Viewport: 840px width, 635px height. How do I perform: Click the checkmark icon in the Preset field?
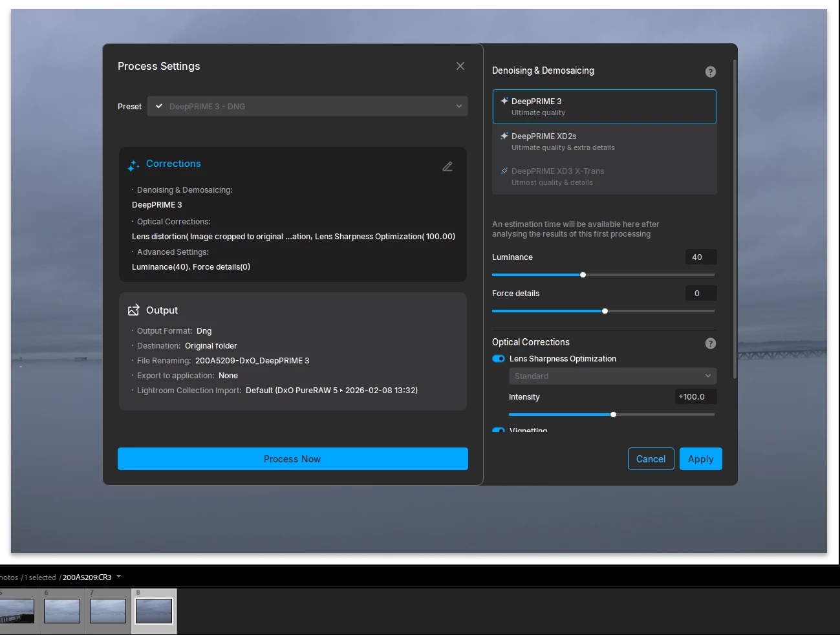pyautogui.click(x=158, y=106)
